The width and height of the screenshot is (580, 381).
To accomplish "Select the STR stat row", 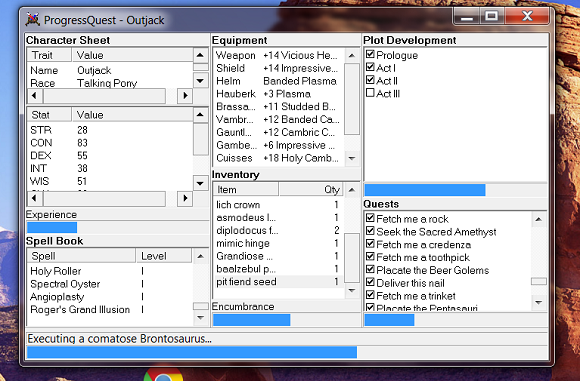I will tap(110, 130).
